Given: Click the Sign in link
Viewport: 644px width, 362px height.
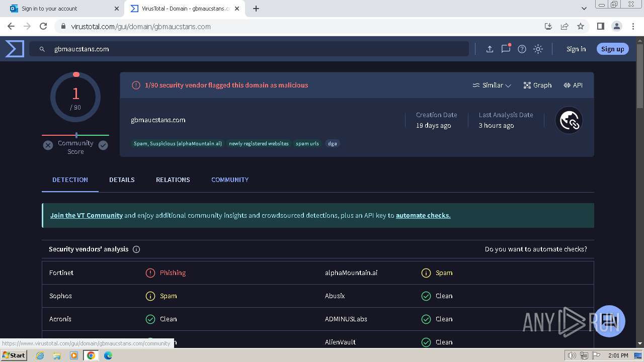Looking at the screenshot, I should [x=576, y=49].
